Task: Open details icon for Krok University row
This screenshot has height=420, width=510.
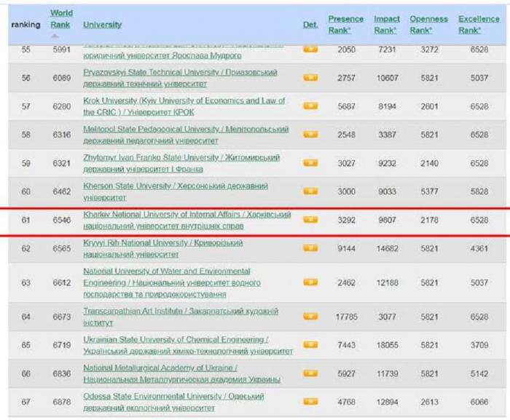Action: pos(310,106)
